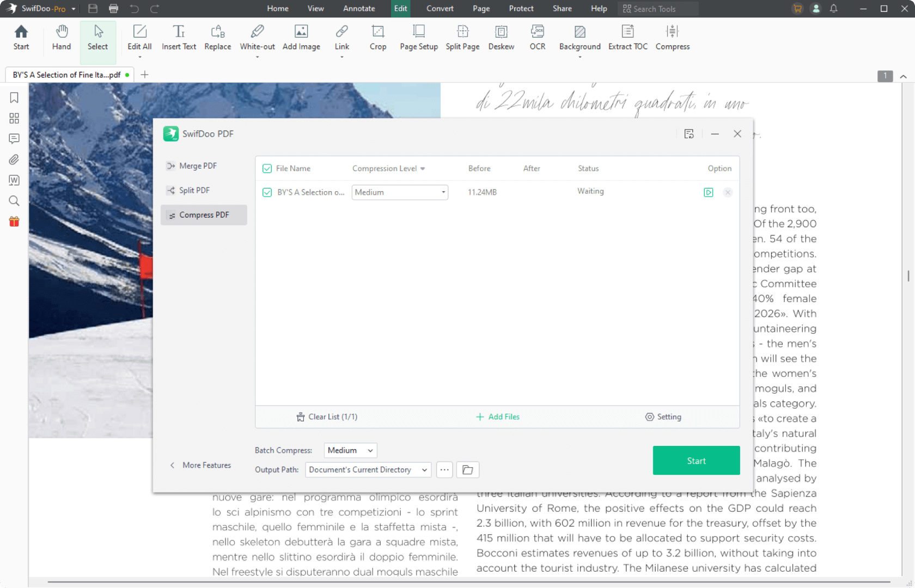The width and height of the screenshot is (915, 588).
Task: Collapse the ribbon with the chevron
Action: click(x=903, y=77)
